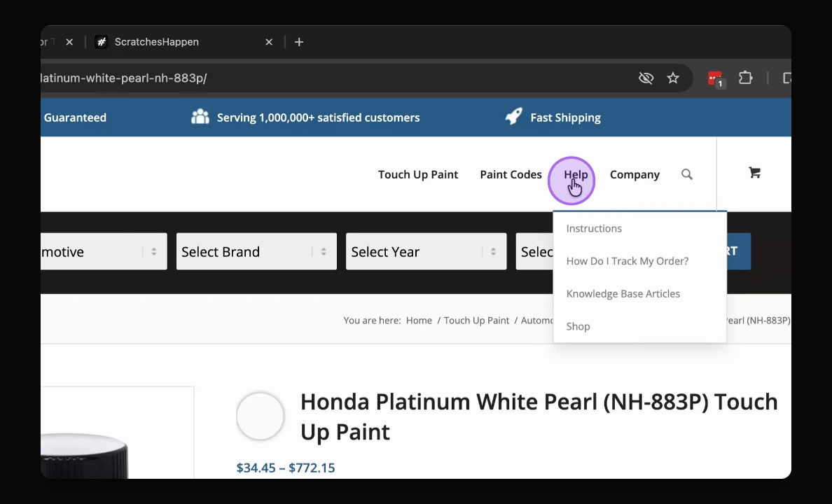Screen dimensions: 832x504
Task: Click the rocket icon beside Fast Shipping
Action: point(513,116)
